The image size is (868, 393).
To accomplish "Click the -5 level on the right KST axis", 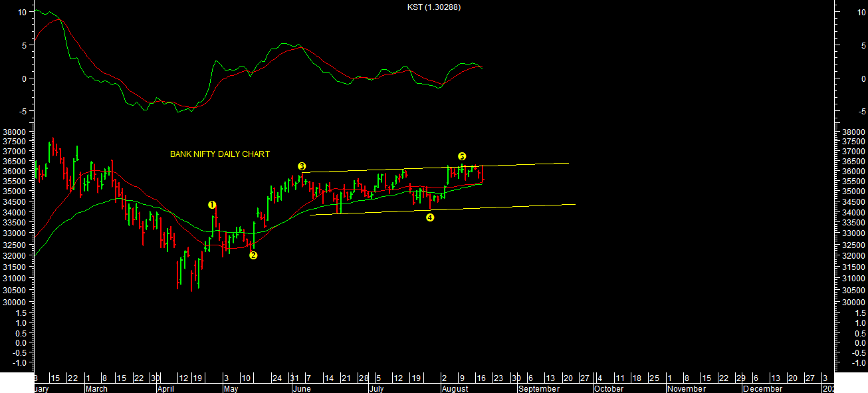I will (x=844, y=111).
